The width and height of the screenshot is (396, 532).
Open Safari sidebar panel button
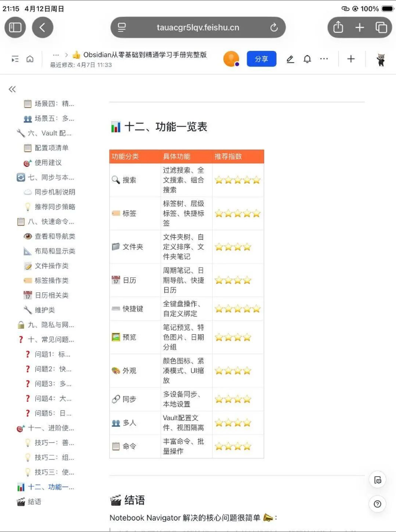tap(15, 27)
